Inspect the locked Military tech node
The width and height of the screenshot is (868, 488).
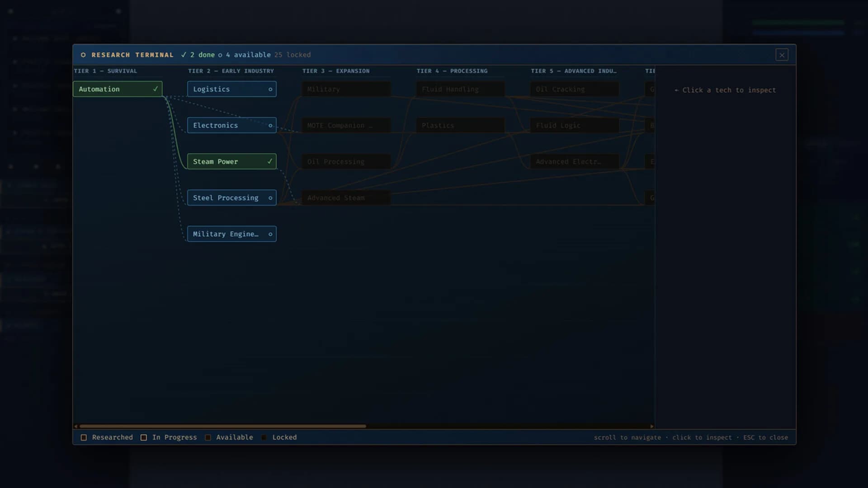pyautogui.click(x=346, y=89)
